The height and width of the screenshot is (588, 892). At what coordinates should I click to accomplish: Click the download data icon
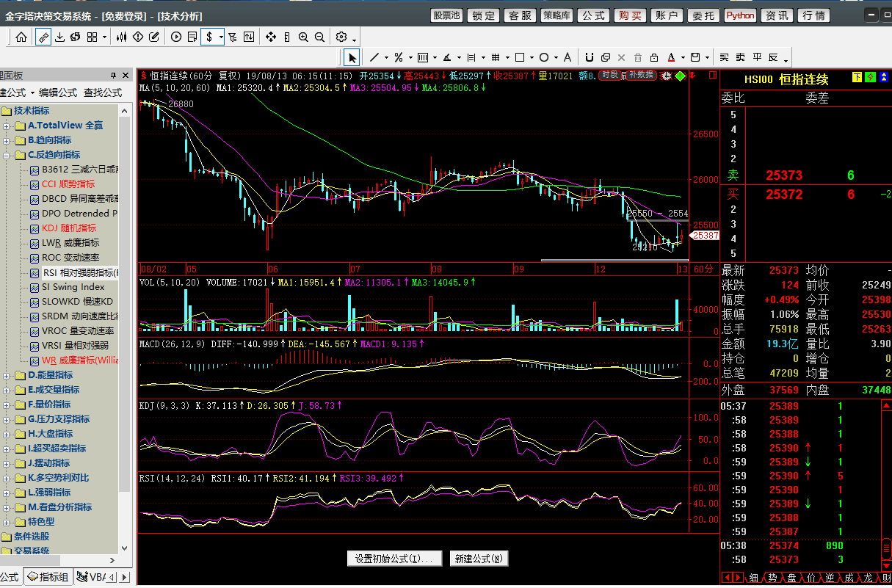click(x=60, y=37)
